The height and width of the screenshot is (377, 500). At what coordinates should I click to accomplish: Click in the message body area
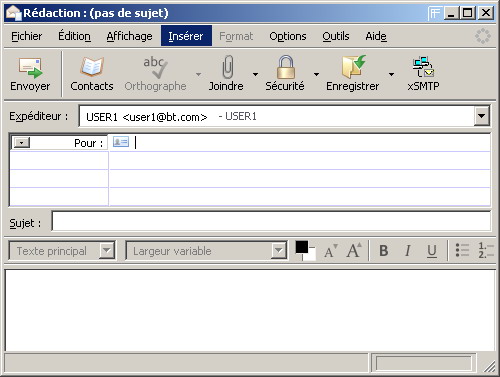tap(250, 310)
